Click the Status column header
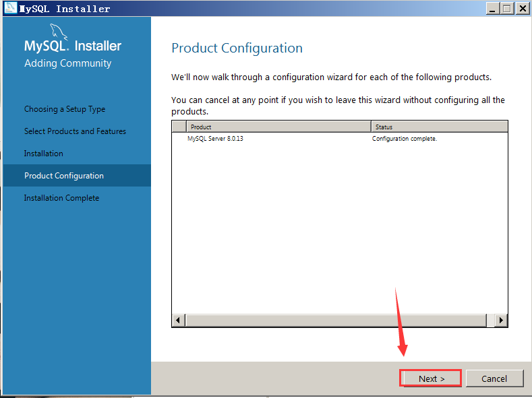Screen dimensions: 532x398 point(440,127)
